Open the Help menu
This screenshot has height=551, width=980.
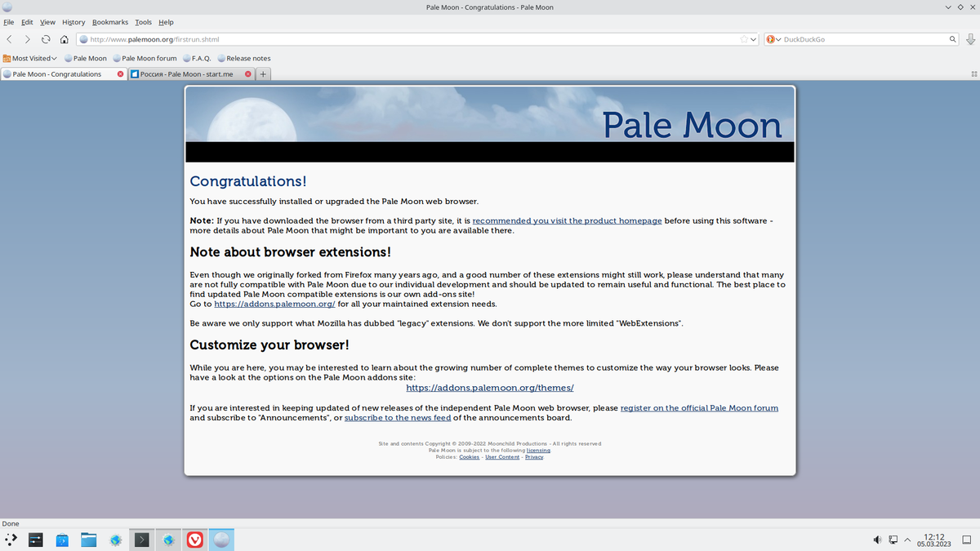166,22
